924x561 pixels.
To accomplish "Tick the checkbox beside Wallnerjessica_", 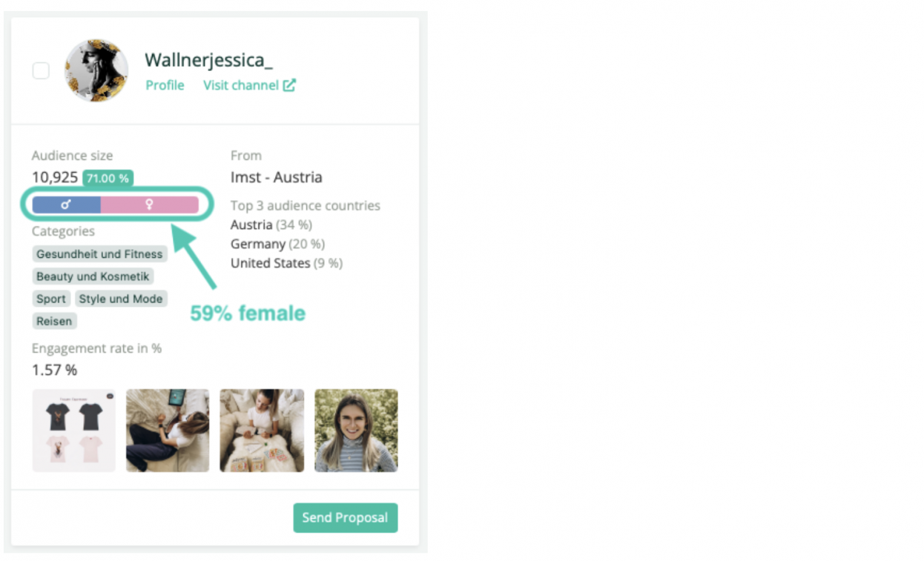I will pos(41,71).
